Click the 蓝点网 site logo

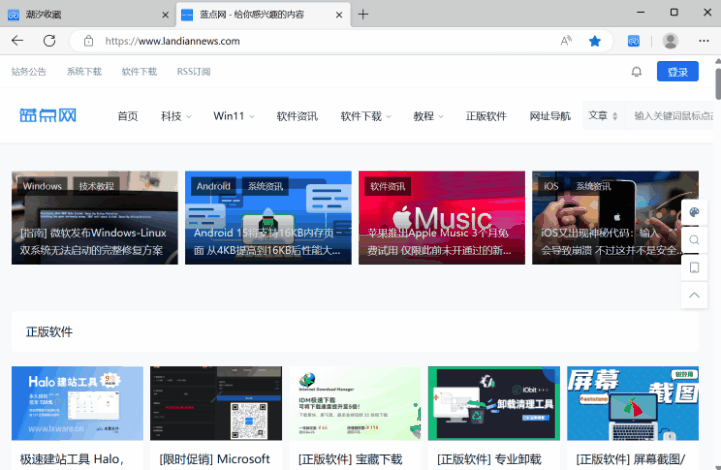[48, 115]
